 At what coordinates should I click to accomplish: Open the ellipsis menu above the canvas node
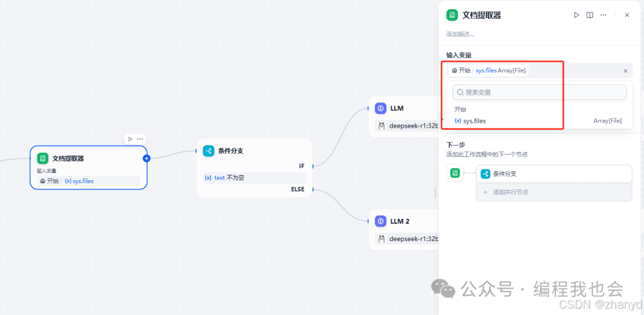140,139
